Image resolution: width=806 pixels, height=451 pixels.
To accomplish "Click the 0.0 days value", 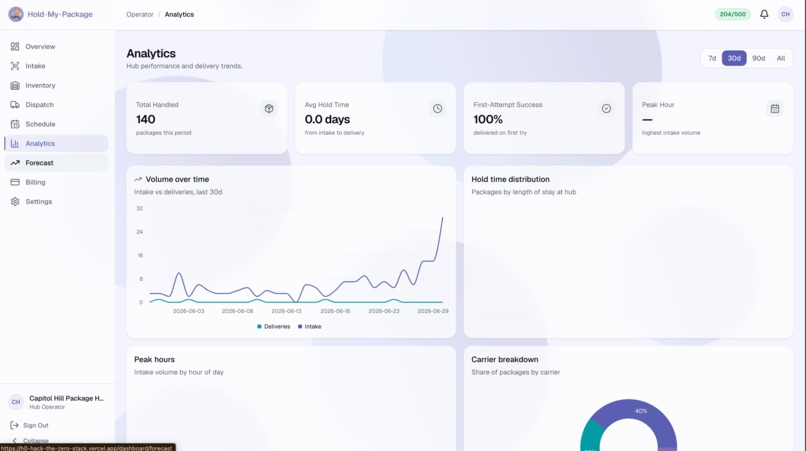I will coord(327,119).
